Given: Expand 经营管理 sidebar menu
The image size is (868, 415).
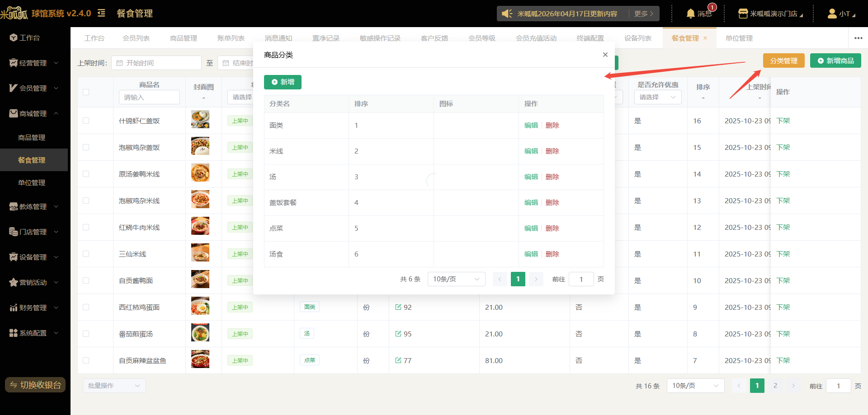Looking at the screenshot, I should pos(34,63).
